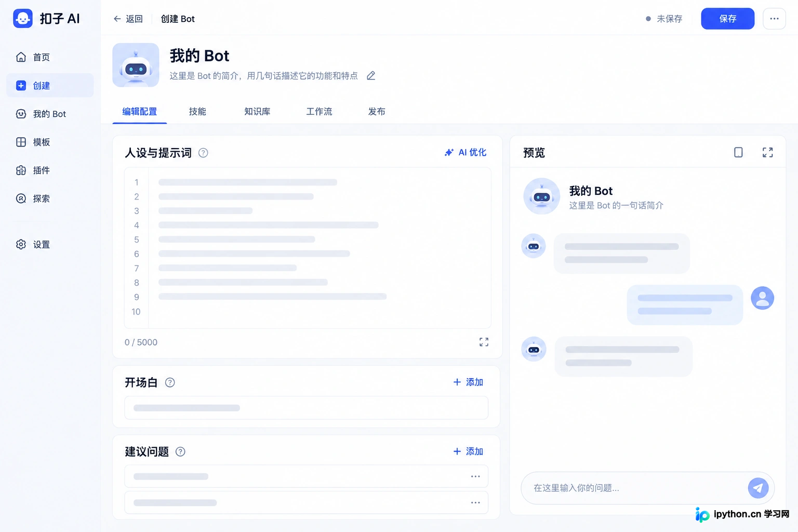The image size is (798, 532).
Task: Open 我的 Bot in sidebar
Action: (x=50, y=114)
